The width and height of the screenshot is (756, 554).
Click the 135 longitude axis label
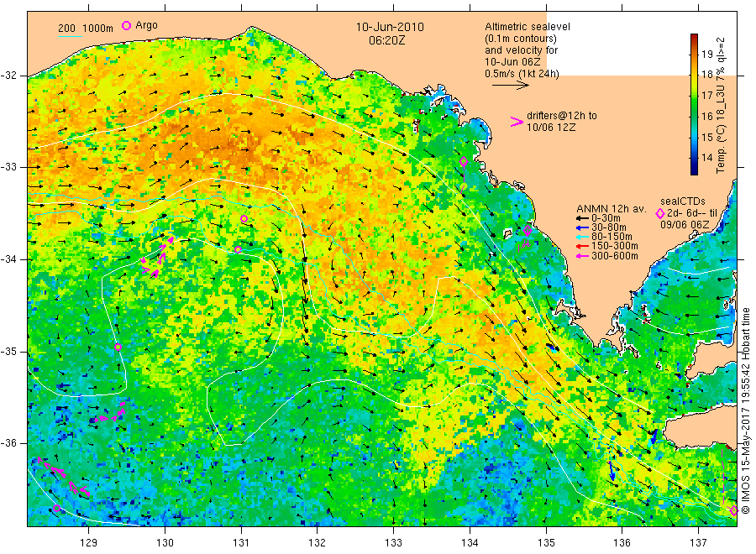pyautogui.click(x=546, y=543)
